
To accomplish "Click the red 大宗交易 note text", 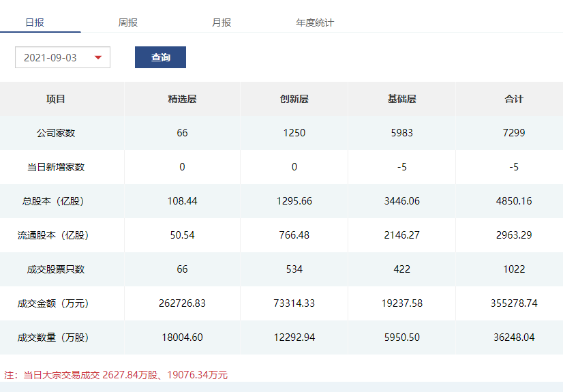I will (116, 375).
